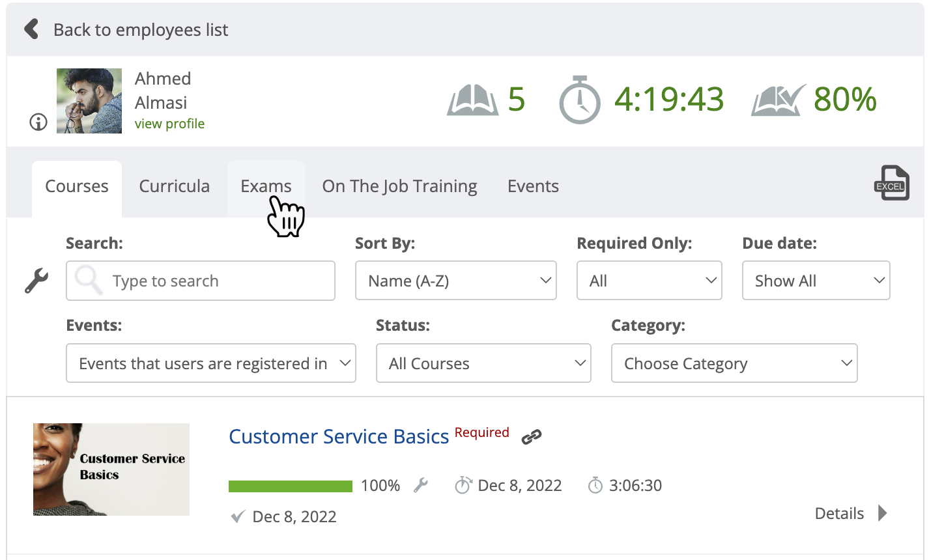929x560 pixels.
Task: Open the info icon beside Ahmed's photo
Action: [x=38, y=122]
